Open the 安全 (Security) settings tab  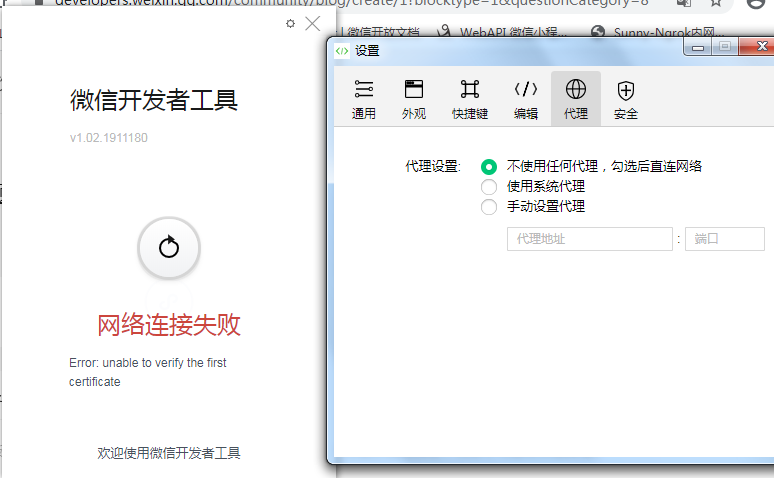(x=625, y=99)
